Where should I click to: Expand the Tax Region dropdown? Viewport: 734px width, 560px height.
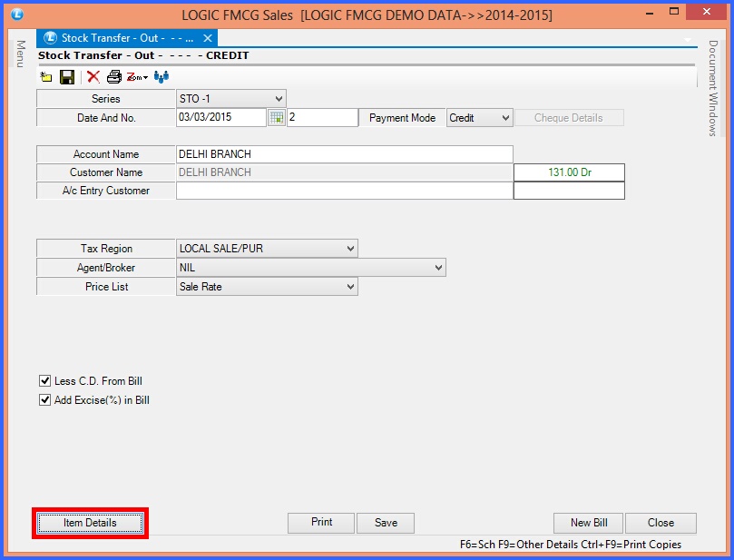pyautogui.click(x=350, y=249)
